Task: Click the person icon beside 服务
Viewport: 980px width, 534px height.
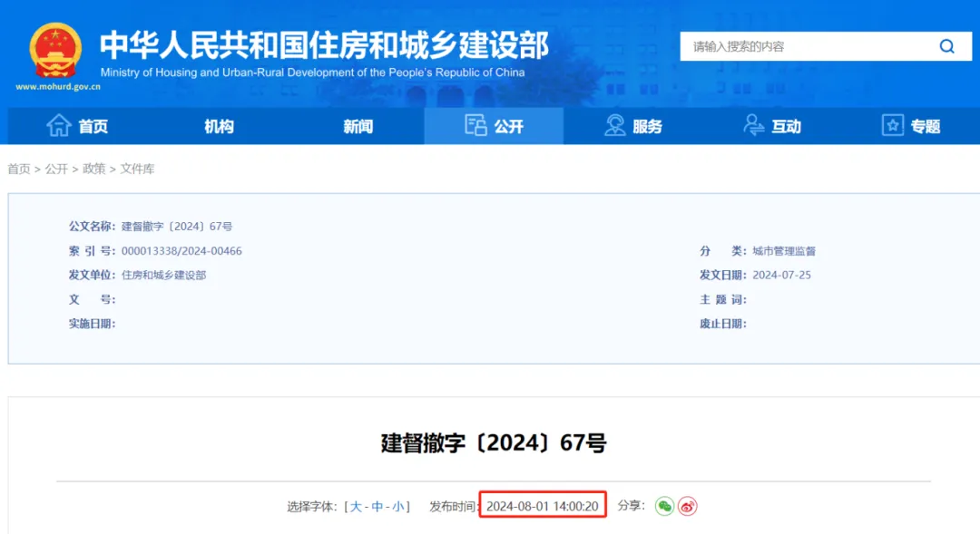Action: pos(615,126)
